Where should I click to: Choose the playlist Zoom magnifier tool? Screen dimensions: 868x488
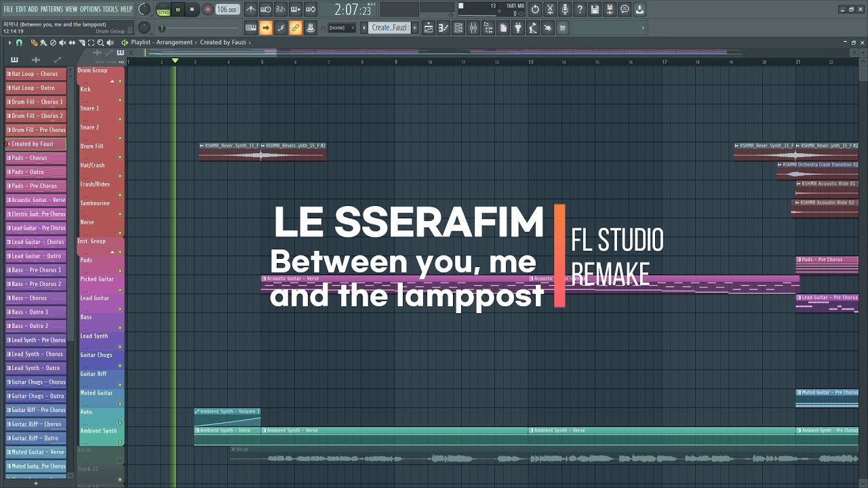pyautogui.click(x=100, y=43)
